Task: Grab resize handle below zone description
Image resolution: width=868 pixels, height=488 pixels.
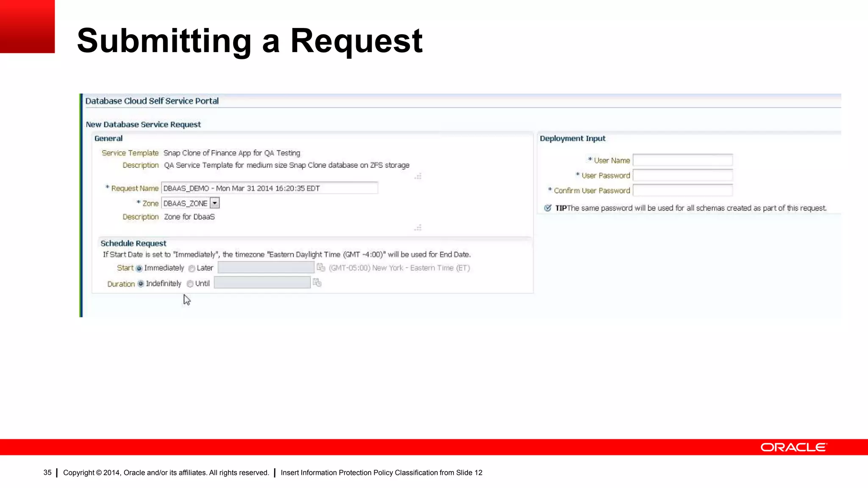Action: pos(418,227)
